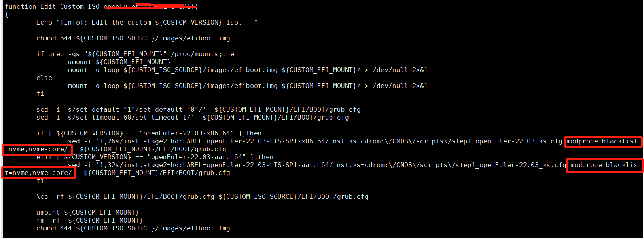Screen dimensions: 644x238
Task: Click the opening curly brace
Action: click(x=7, y=15)
